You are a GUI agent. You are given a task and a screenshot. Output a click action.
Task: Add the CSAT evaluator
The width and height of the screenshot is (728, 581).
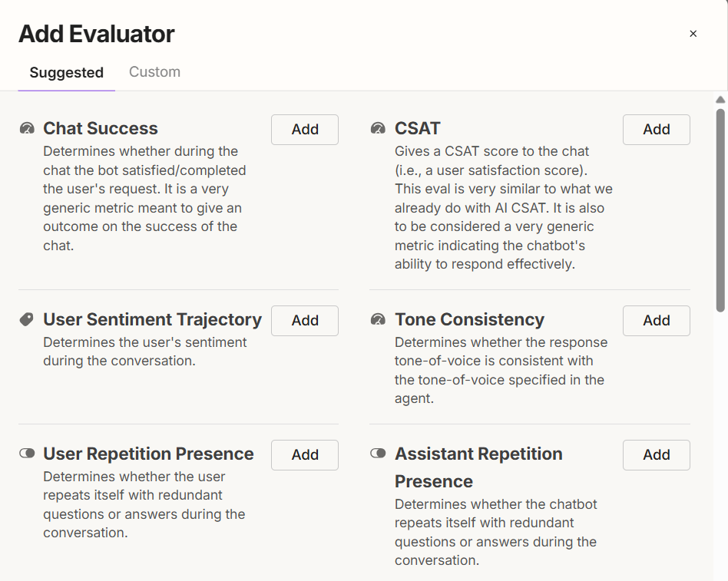[x=656, y=130]
